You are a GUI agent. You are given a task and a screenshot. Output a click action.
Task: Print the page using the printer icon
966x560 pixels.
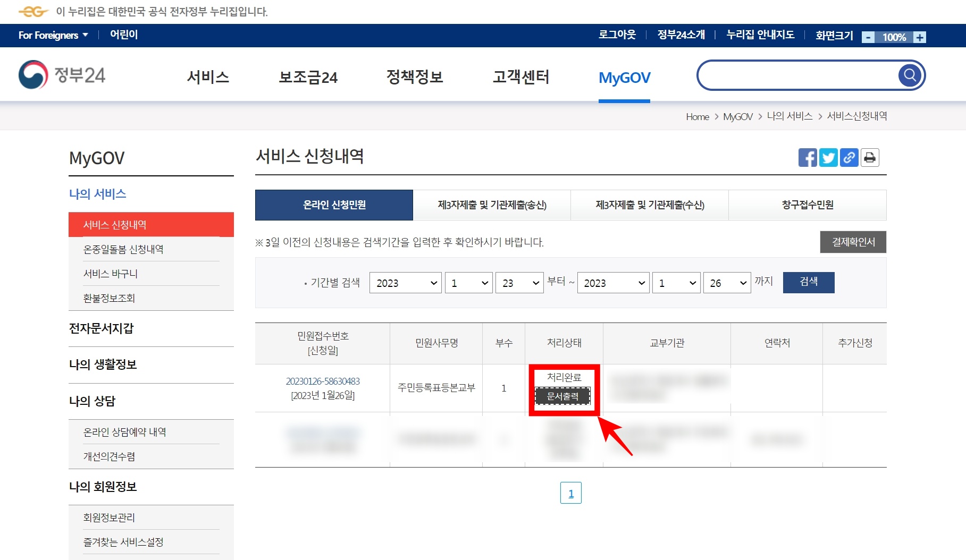point(870,157)
